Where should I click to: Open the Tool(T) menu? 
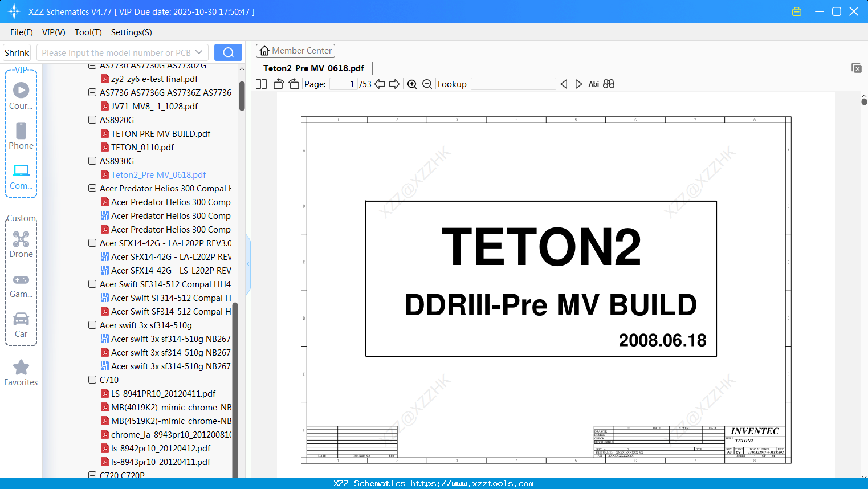pyautogui.click(x=88, y=32)
